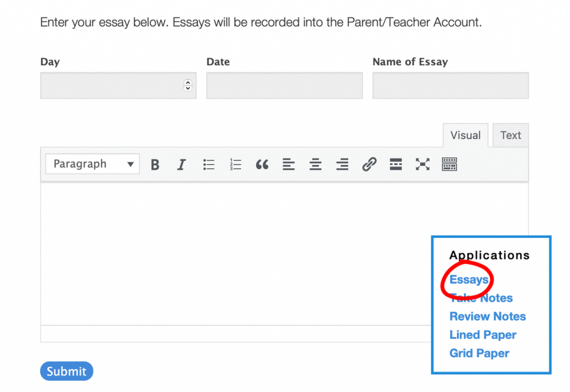Screen dimensions: 570x392
Task: Apply blockquote formatting
Action: pyautogui.click(x=262, y=164)
